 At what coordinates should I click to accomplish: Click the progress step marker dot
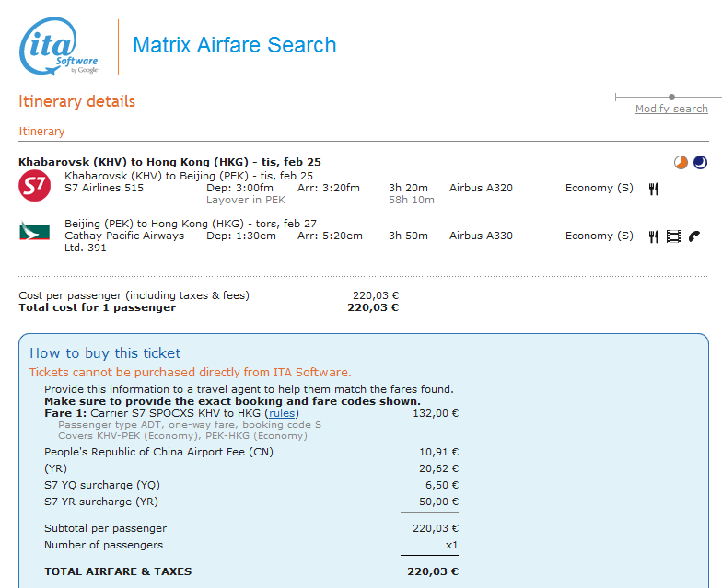click(x=671, y=97)
